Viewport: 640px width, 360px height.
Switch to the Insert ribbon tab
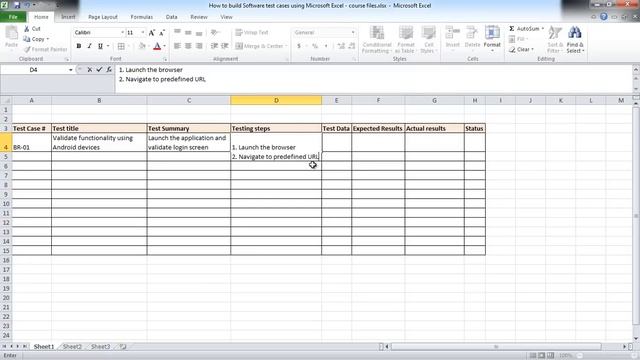[68, 17]
